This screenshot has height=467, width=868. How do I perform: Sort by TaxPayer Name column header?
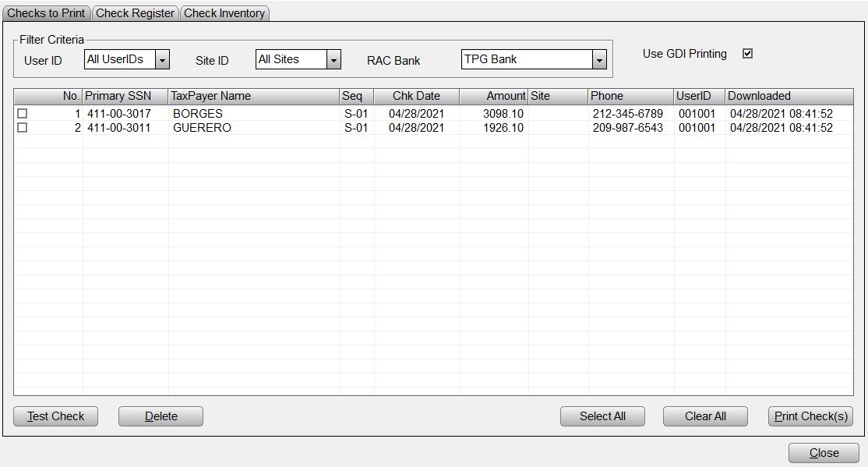(253, 96)
